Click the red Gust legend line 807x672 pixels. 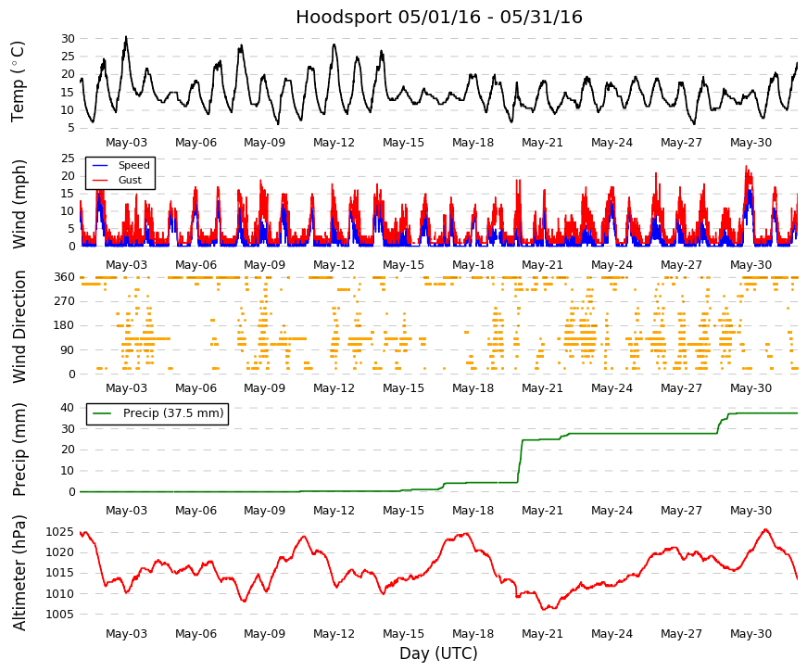100,180
